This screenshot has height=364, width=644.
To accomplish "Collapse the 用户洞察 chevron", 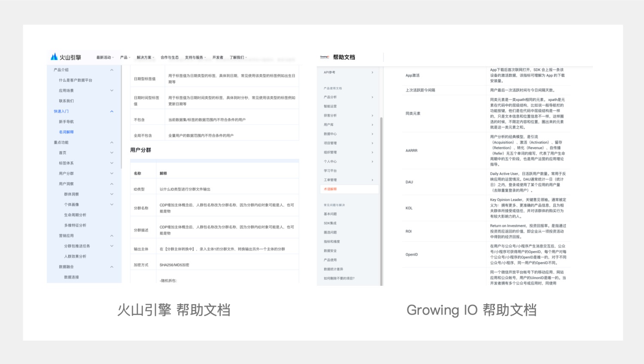I will [x=112, y=184].
